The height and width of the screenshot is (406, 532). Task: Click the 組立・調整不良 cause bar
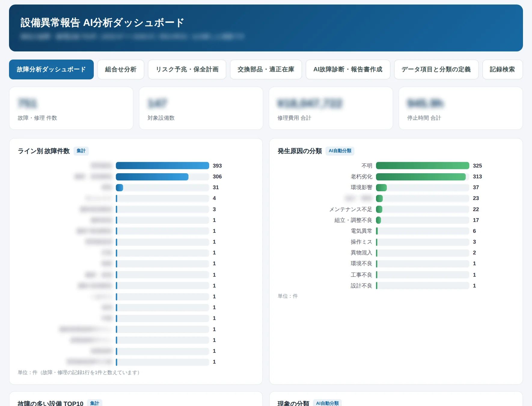[378, 220]
